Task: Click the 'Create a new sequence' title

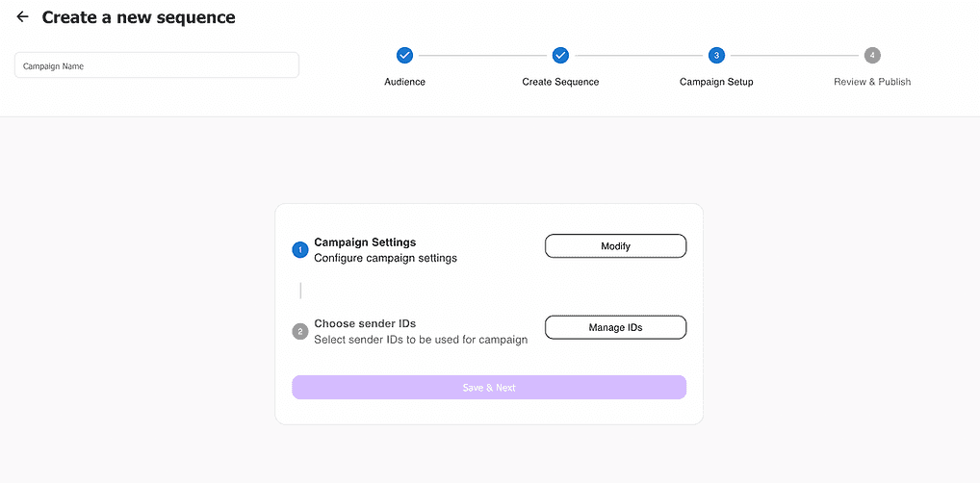Action: [139, 17]
